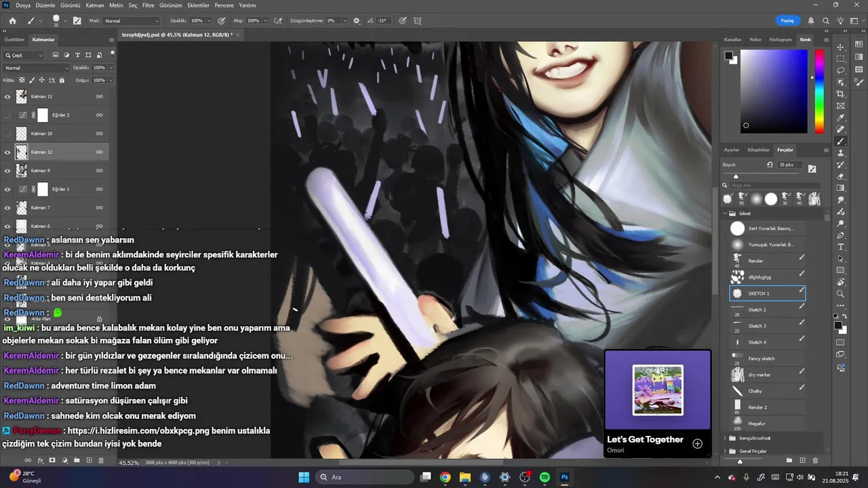Image resolution: width=868 pixels, height=488 pixels.
Task: Select the dry marker brush preset
Action: click(768, 375)
